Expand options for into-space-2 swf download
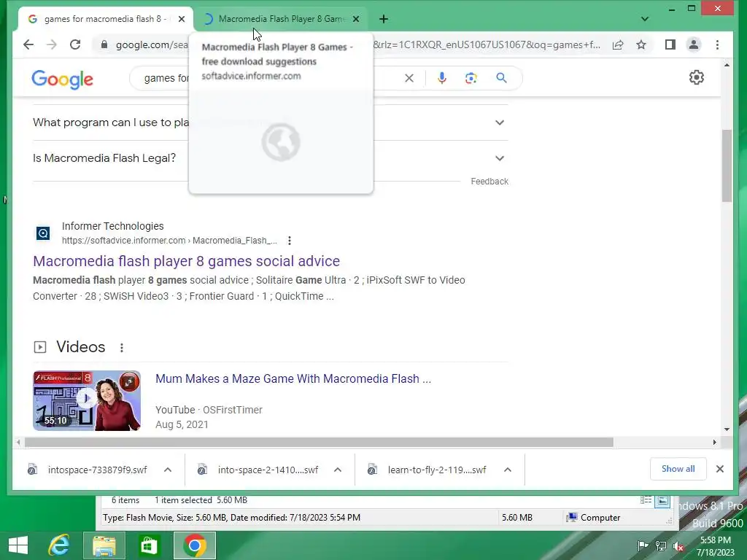 pos(338,470)
